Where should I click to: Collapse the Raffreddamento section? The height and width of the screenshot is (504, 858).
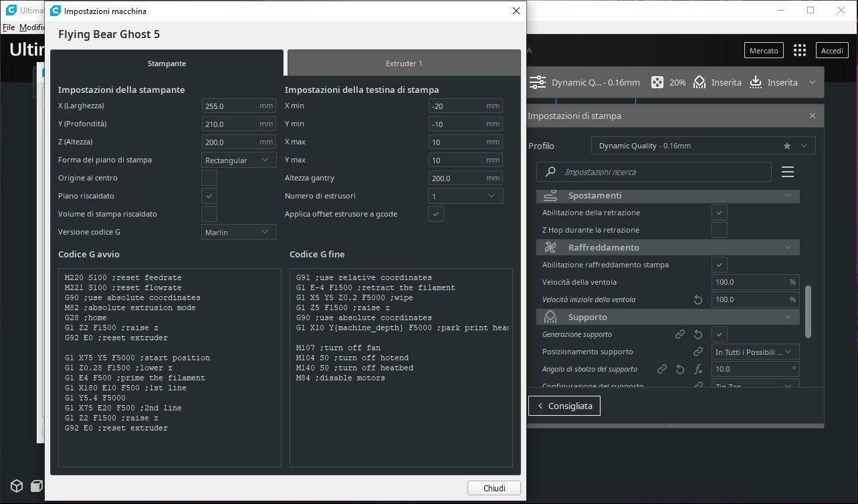pos(788,247)
